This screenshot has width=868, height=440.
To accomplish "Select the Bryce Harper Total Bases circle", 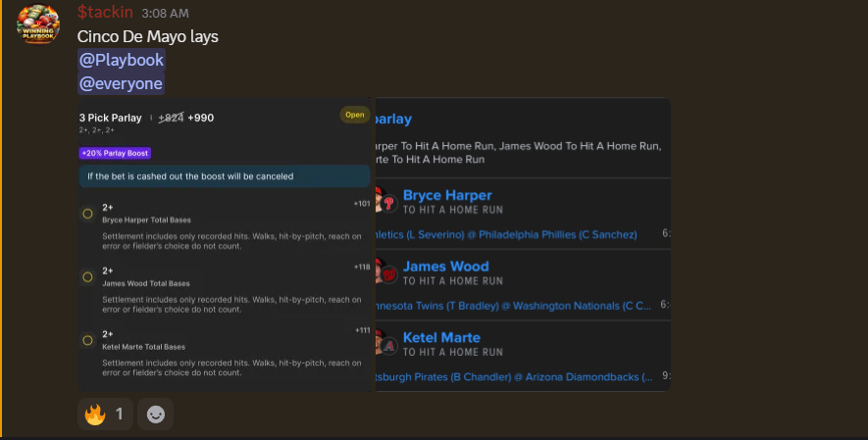I will click(87, 214).
